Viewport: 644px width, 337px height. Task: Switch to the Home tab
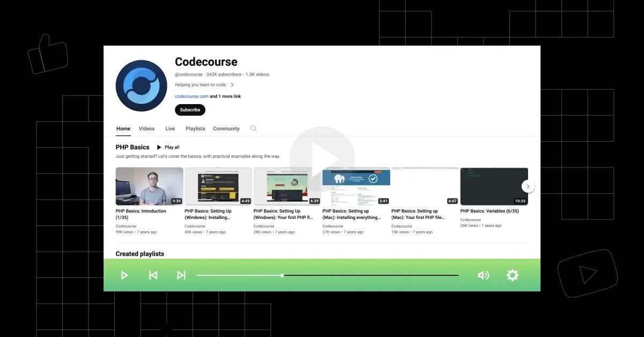(123, 129)
